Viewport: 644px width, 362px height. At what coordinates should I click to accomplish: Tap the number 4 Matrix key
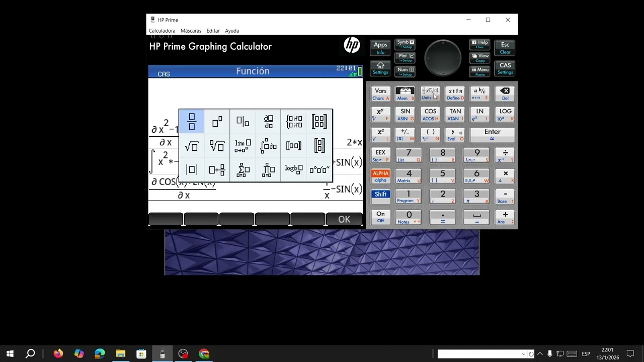[409, 176]
